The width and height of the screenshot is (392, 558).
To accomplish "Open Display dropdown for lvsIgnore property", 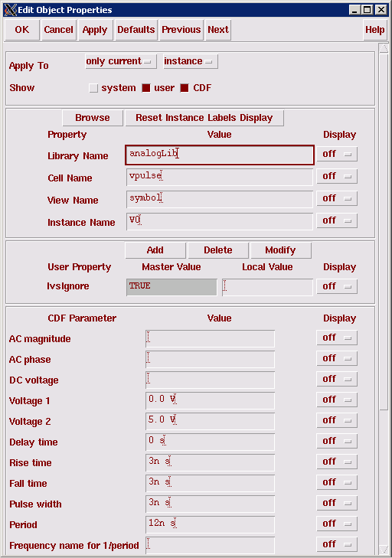I will pyautogui.click(x=337, y=286).
